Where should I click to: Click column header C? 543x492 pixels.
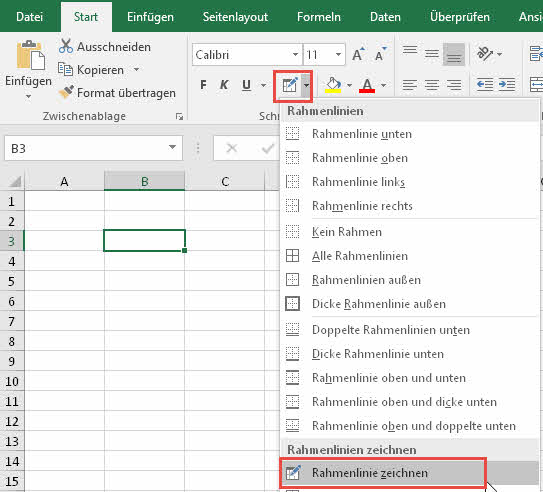pyautogui.click(x=225, y=181)
